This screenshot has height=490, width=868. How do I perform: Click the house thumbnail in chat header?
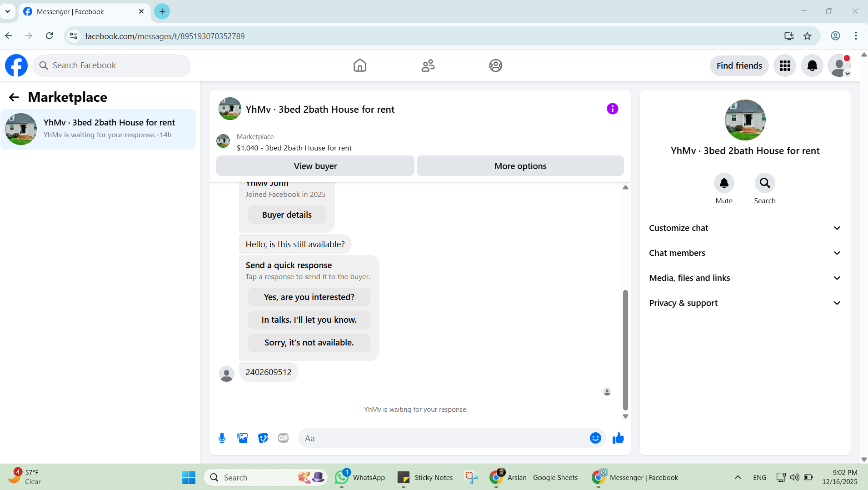[230, 109]
